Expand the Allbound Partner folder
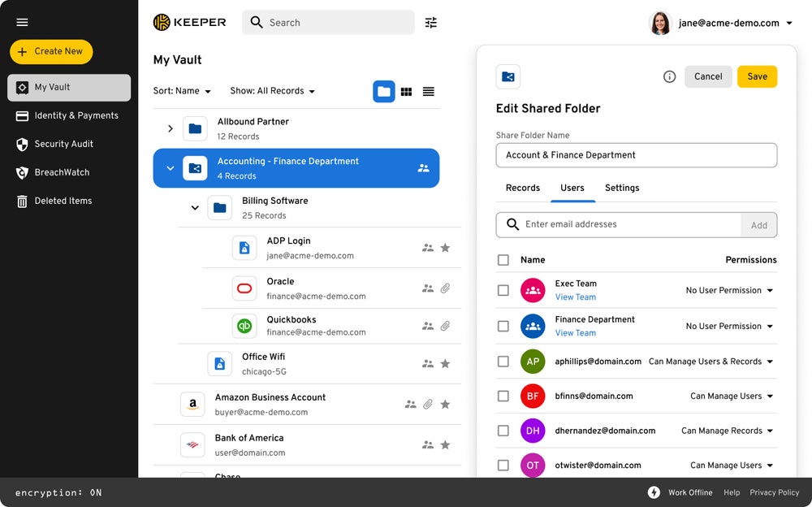Viewport: 812px width, 507px height. pyautogui.click(x=170, y=128)
